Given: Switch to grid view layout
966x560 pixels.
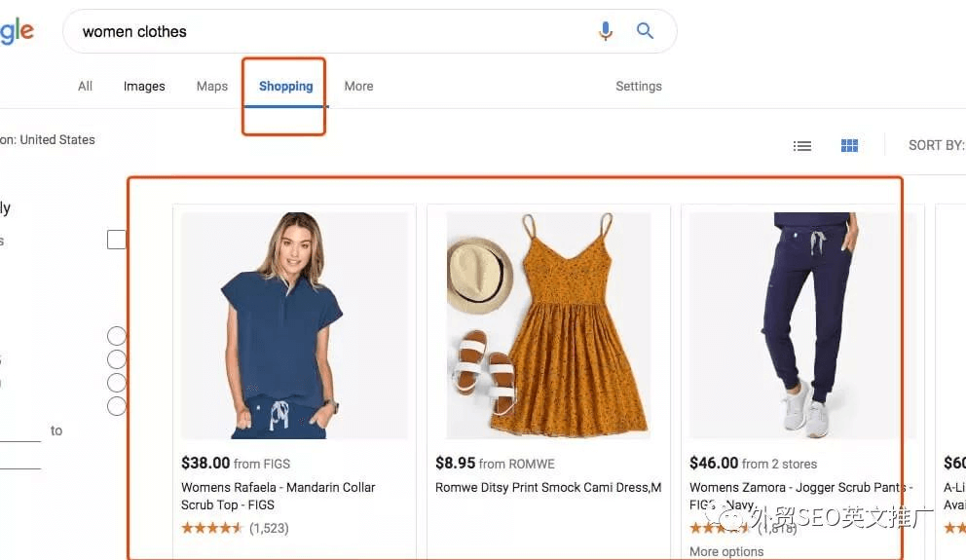Looking at the screenshot, I should [849, 146].
